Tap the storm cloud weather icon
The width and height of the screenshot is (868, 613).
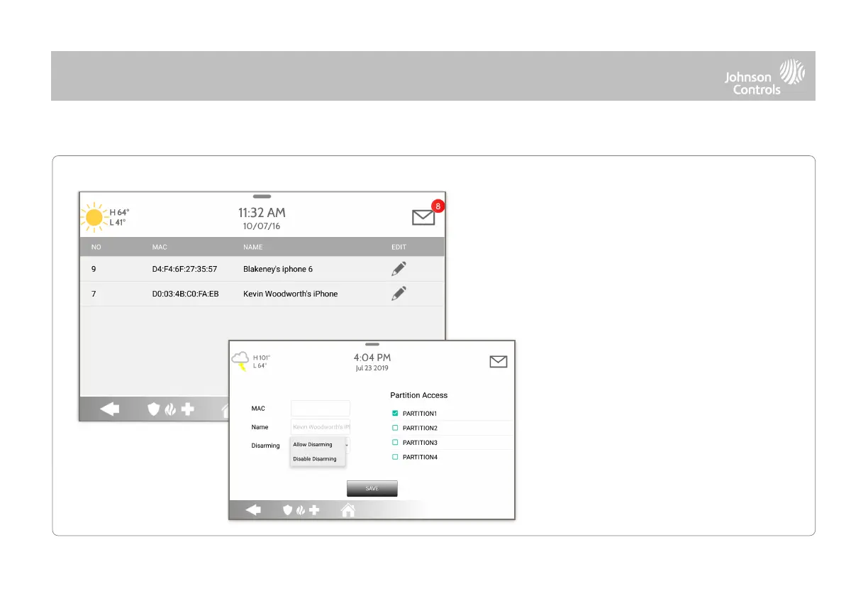click(240, 361)
